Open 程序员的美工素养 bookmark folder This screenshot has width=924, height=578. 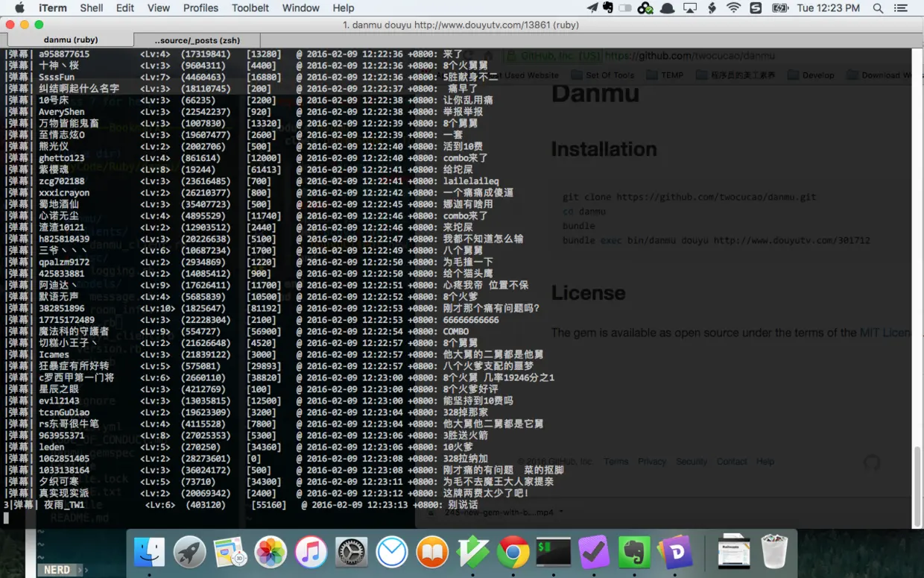pyautogui.click(x=735, y=75)
